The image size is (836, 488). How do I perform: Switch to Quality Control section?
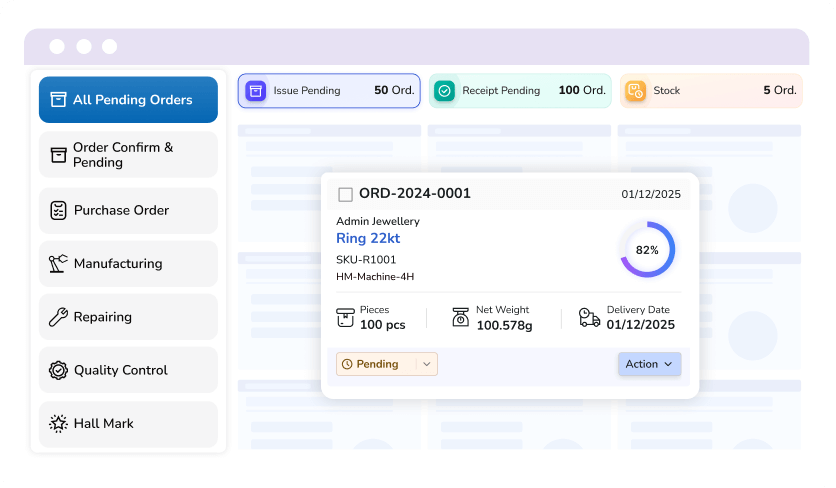click(x=128, y=370)
